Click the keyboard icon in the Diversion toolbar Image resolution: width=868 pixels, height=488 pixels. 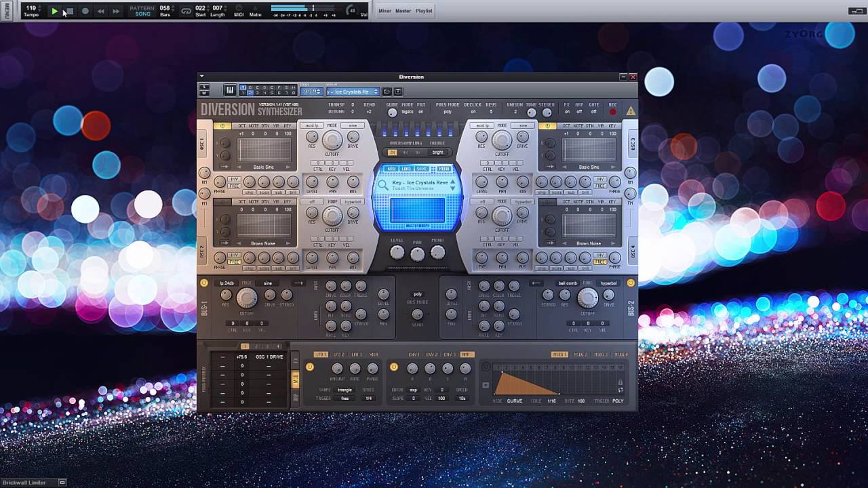point(230,90)
